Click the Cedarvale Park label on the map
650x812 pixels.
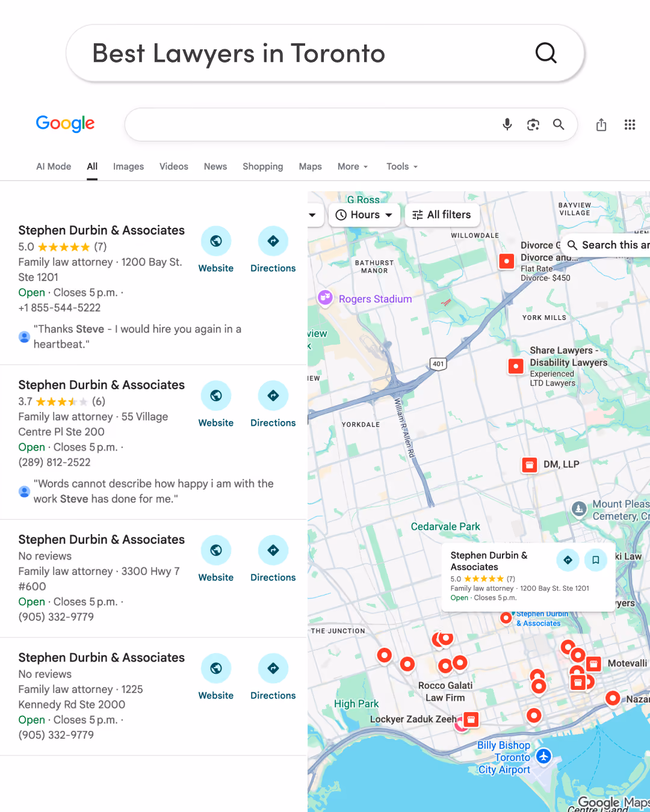445,527
